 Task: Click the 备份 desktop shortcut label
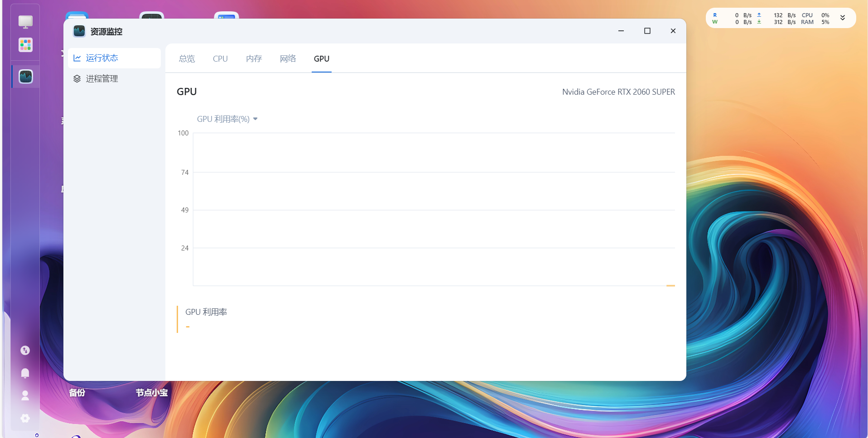point(77,393)
